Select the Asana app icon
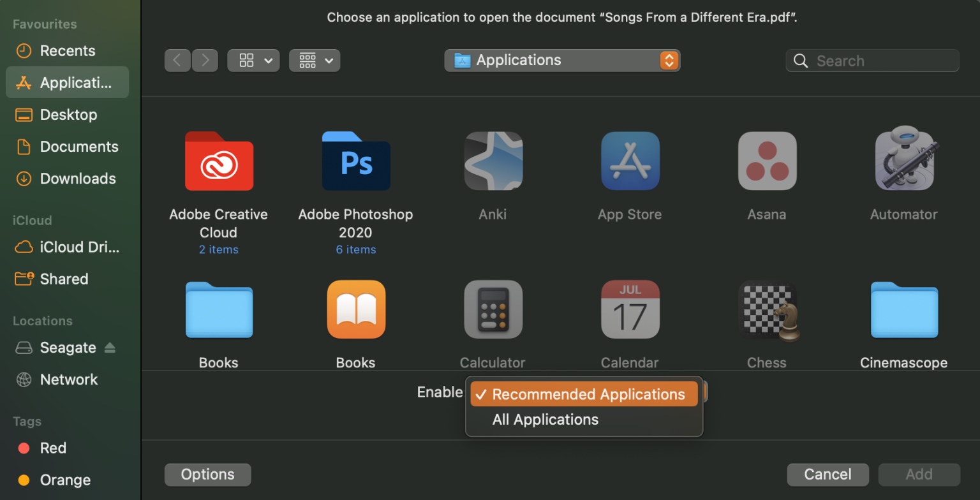 click(x=767, y=161)
